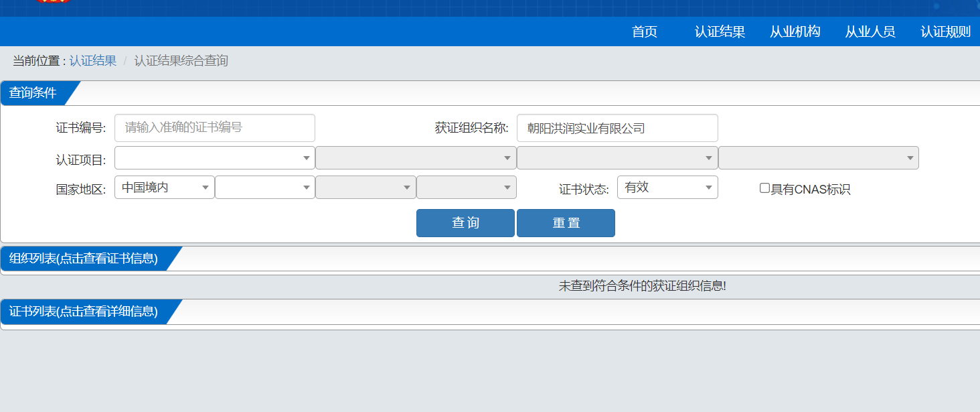The image size is (980, 412).
Task: Click the 未查到符合条件的获证组织信息 message
Action: (643, 286)
